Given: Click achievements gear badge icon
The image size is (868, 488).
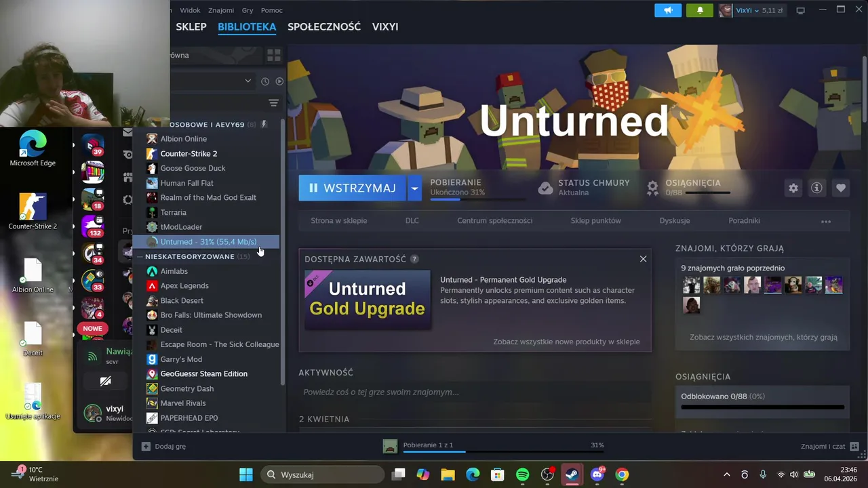Looking at the screenshot, I should pos(652,188).
